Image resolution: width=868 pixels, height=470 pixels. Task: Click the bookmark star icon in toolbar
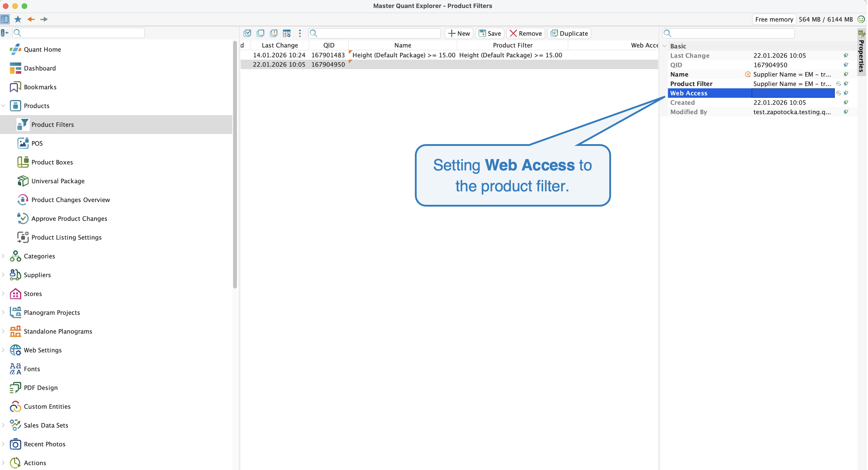pyautogui.click(x=18, y=19)
